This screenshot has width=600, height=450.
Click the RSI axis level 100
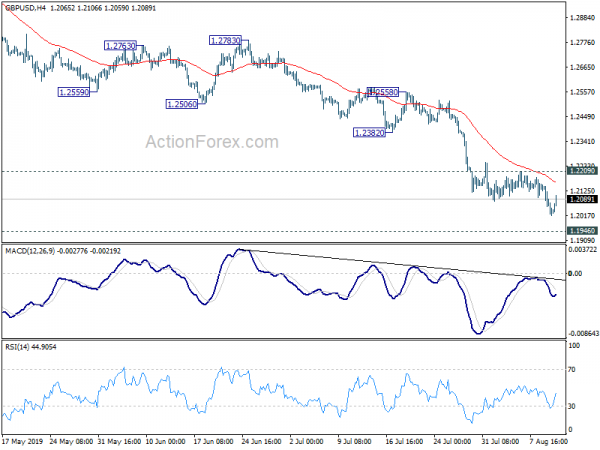tap(574, 346)
